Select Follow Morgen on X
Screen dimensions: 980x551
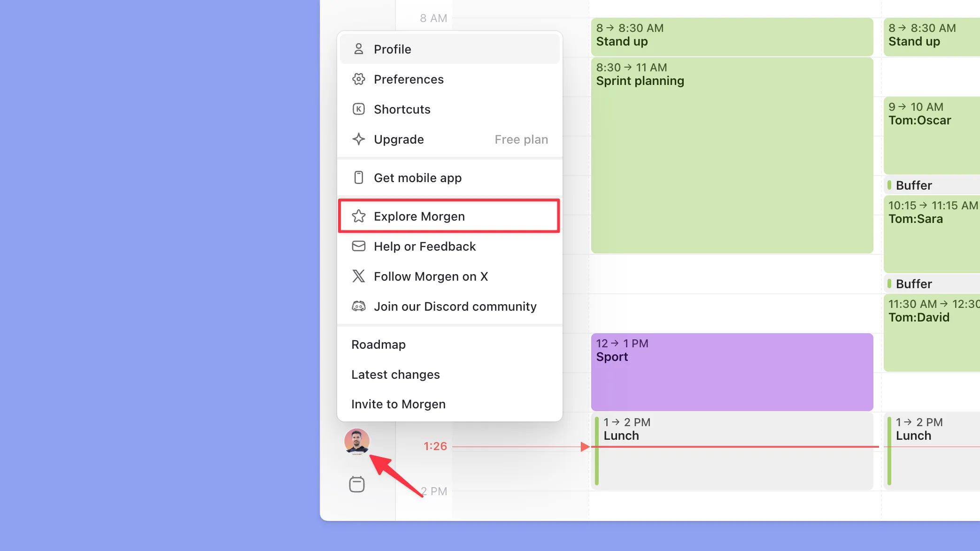[449, 276]
